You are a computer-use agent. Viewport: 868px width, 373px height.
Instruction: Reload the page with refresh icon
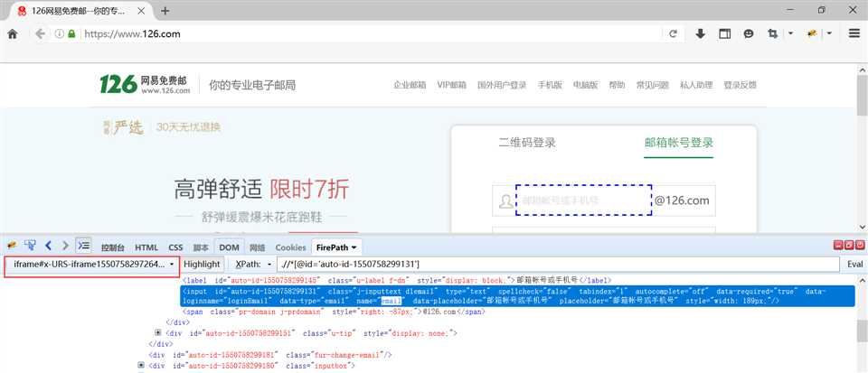point(673,33)
